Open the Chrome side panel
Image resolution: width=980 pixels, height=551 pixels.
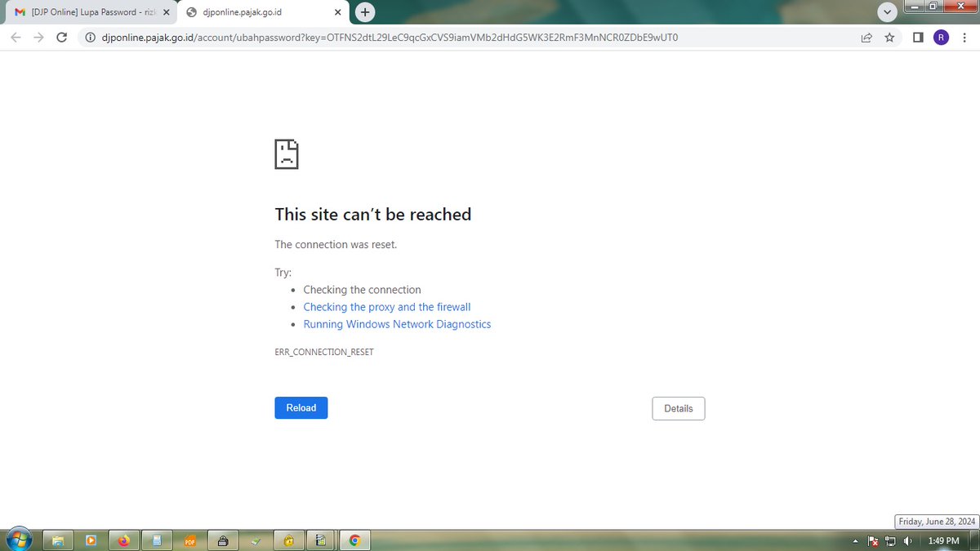coord(918,38)
